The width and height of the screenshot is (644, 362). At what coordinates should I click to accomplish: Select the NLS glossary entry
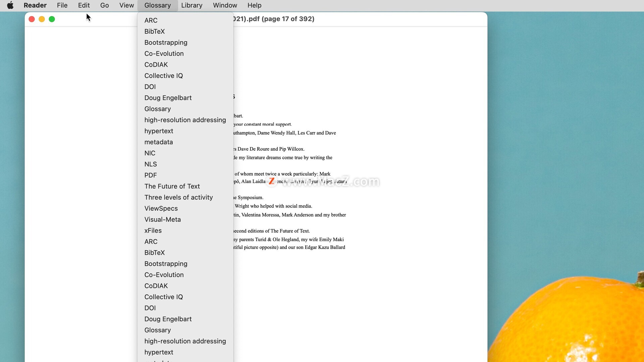(x=185, y=164)
